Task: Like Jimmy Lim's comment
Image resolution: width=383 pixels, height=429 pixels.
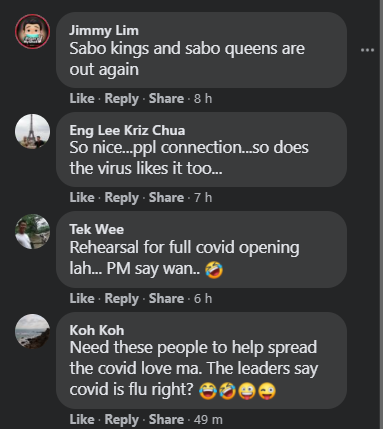Action: coord(82,98)
